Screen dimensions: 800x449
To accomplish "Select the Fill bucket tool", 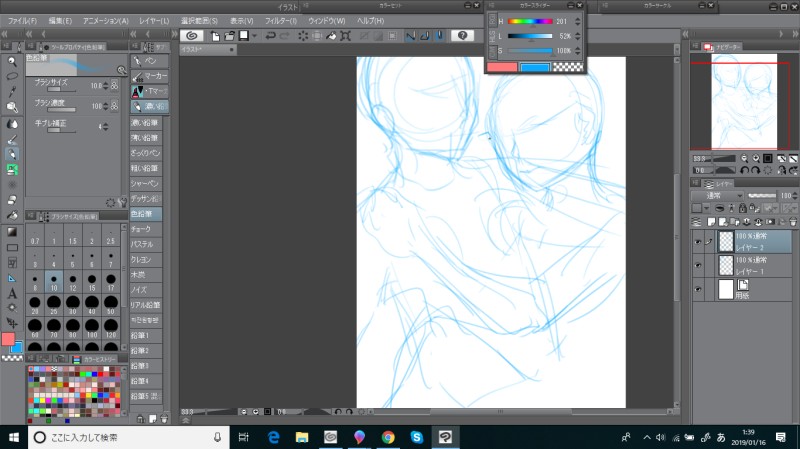I will pos(12,215).
